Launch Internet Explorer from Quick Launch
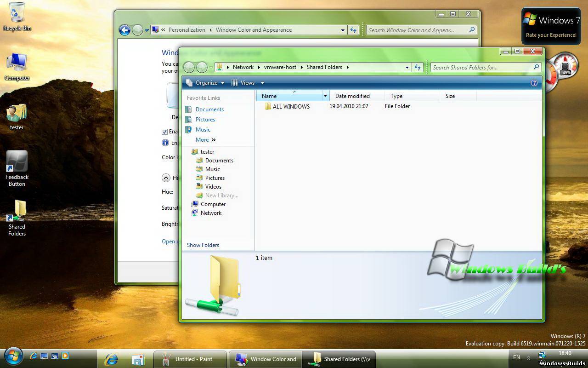Screen dimensions: 588x368 tap(34, 356)
